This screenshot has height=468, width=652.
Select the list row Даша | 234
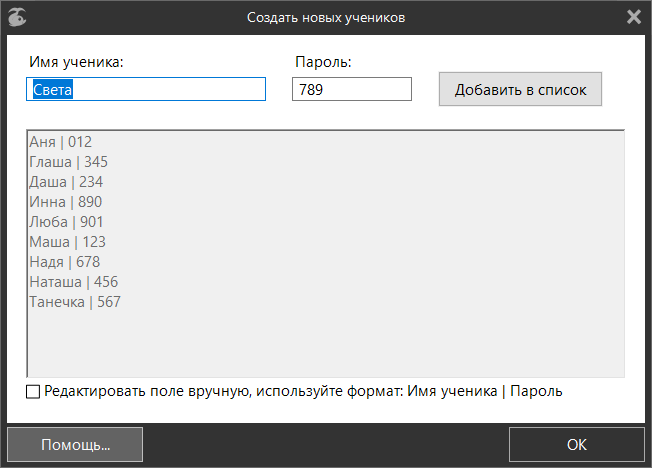pos(66,182)
